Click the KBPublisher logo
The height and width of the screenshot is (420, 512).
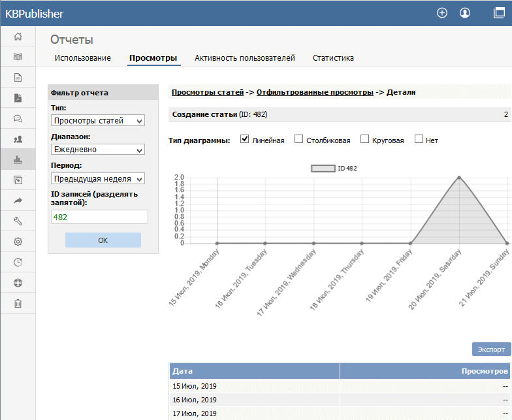pos(34,14)
